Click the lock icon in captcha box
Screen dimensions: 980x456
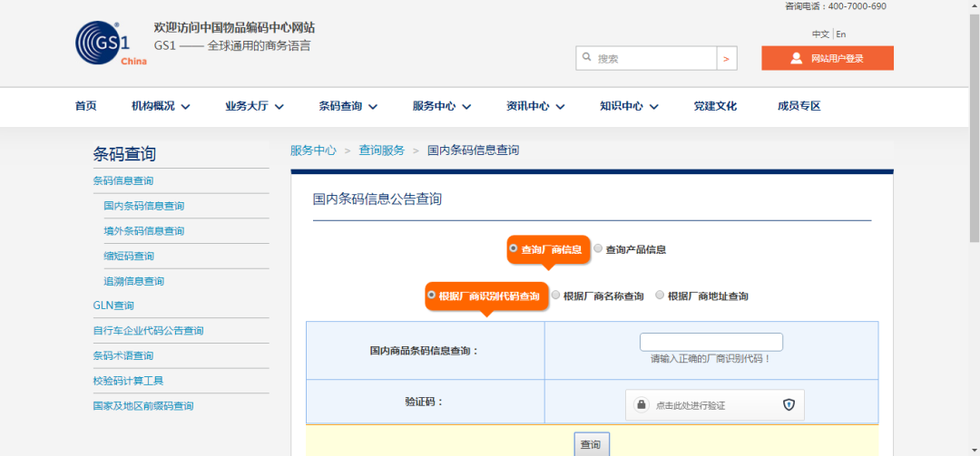point(641,404)
